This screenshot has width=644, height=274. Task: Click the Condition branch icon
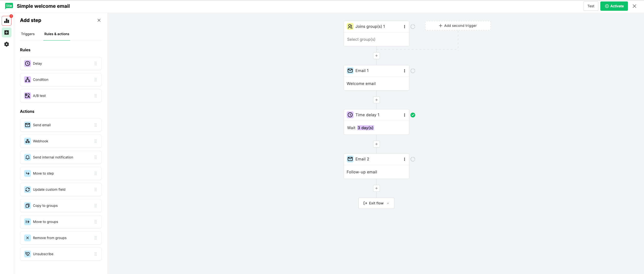tap(28, 80)
